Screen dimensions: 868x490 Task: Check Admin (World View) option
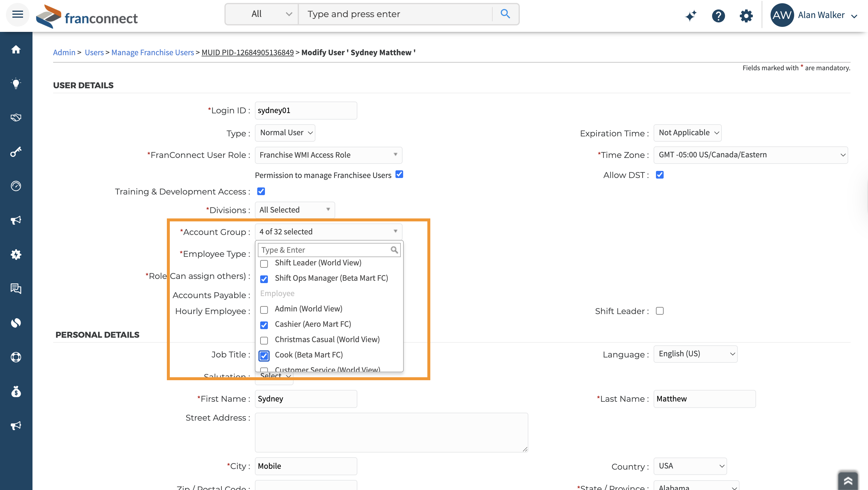point(264,309)
